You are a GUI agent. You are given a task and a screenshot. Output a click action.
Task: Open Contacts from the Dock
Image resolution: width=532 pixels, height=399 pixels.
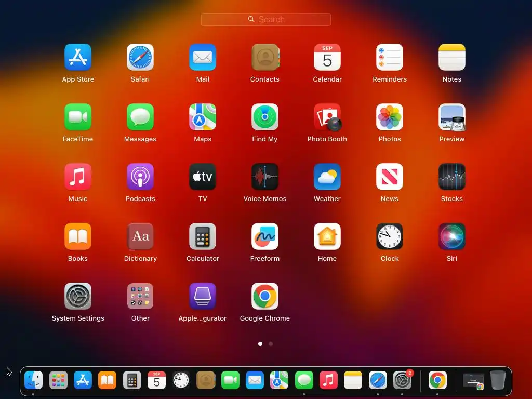tap(206, 380)
